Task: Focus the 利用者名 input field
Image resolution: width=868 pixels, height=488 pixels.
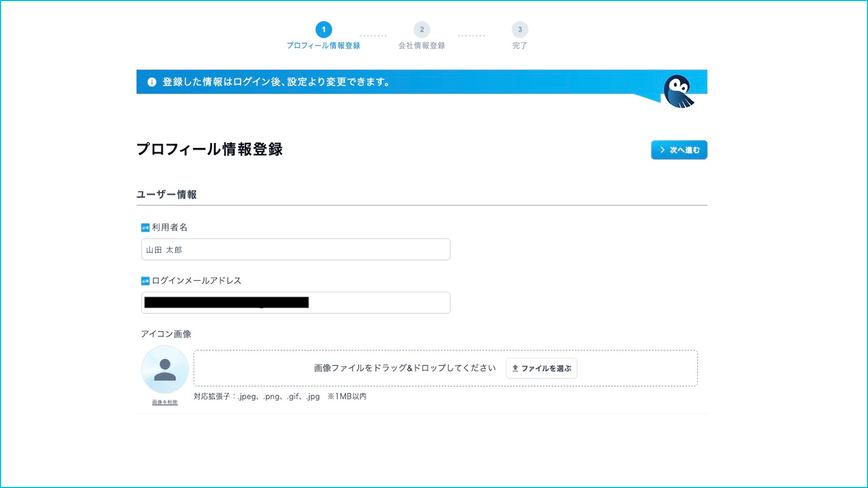Action: pyautogui.click(x=296, y=249)
